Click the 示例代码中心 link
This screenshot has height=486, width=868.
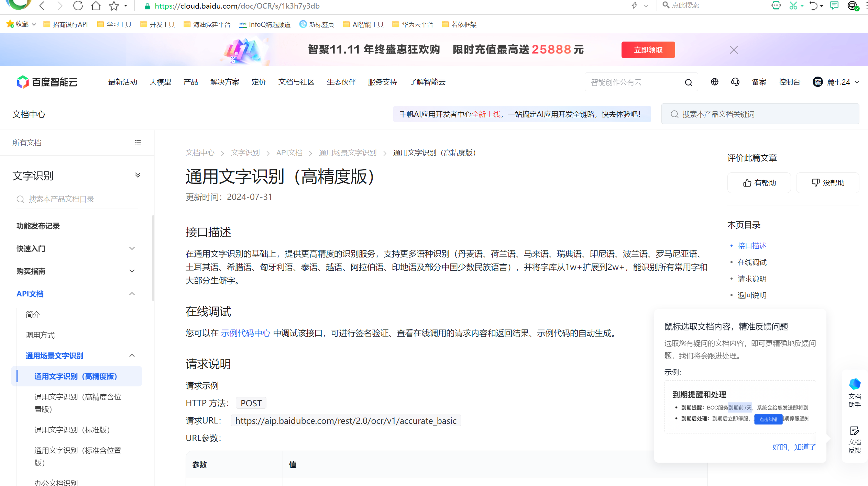[245, 333]
